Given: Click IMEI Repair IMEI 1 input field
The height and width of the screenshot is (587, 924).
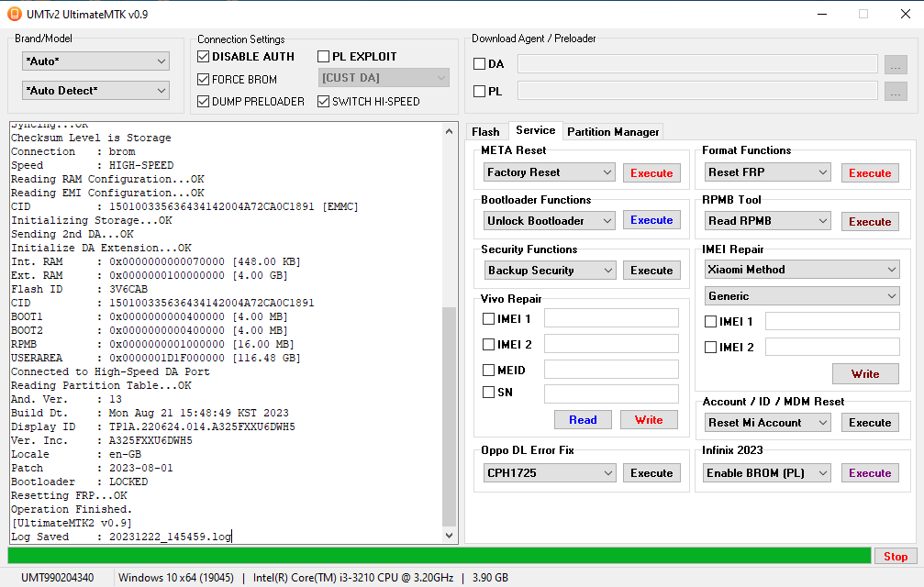Looking at the screenshot, I should [x=832, y=321].
